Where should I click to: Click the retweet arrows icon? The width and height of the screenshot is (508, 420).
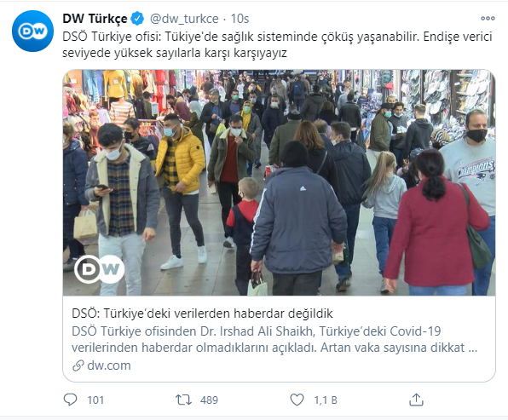click(x=183, y=400)
